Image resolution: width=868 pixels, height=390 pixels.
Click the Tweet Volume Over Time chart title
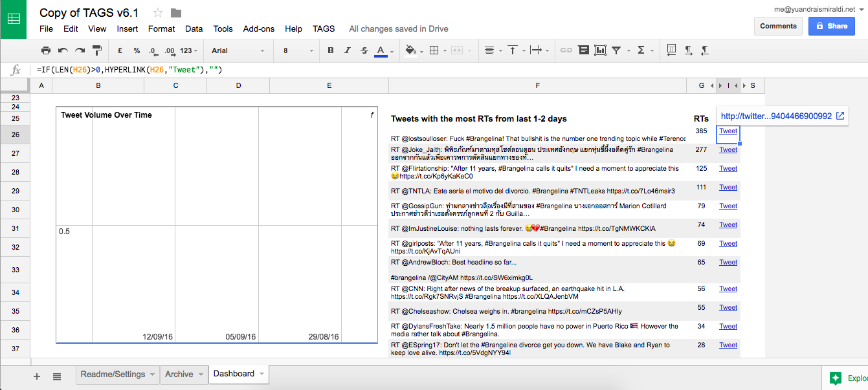(x=106, y=115)
